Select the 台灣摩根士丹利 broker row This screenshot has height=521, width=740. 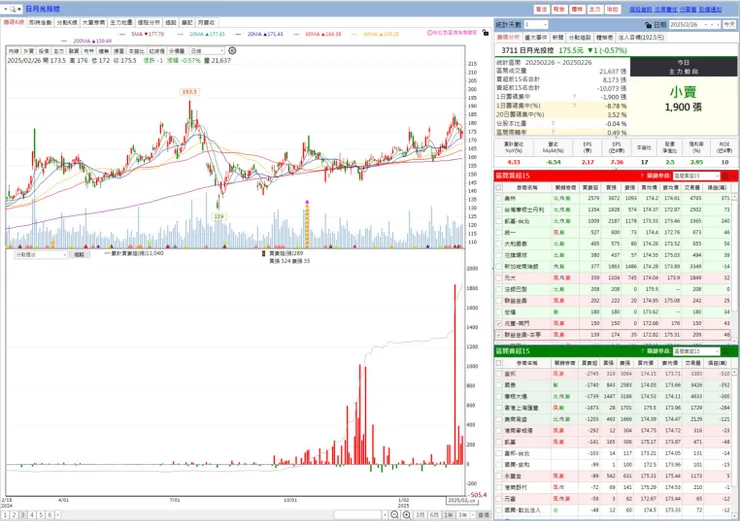pos(614,210)
